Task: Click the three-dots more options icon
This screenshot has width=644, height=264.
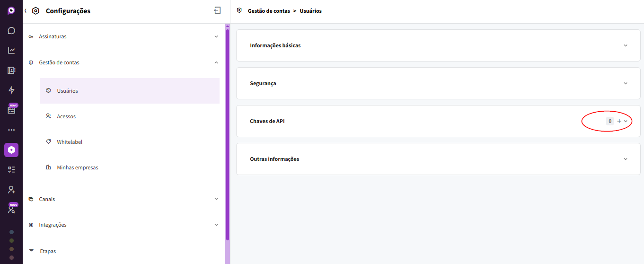Action: coord(11,130)
